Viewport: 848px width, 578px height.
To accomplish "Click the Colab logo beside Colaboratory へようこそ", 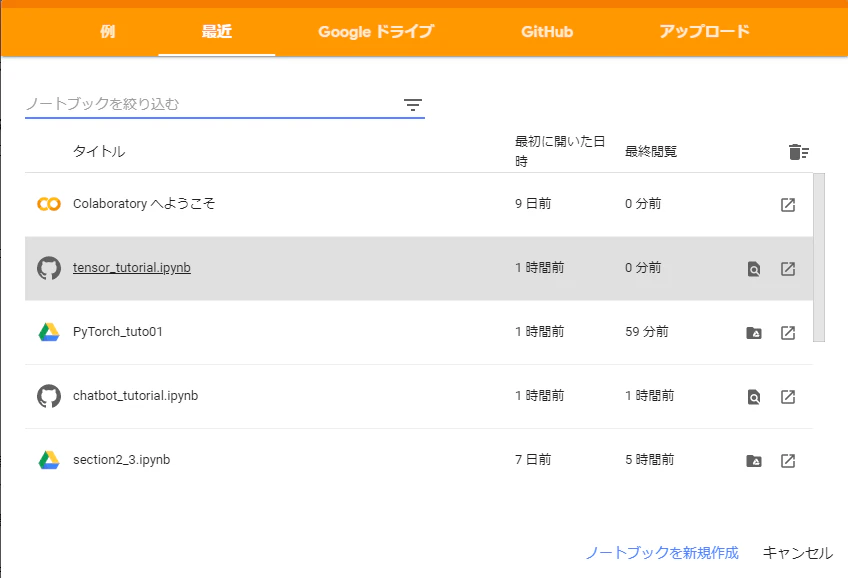I will click(49, 204).
